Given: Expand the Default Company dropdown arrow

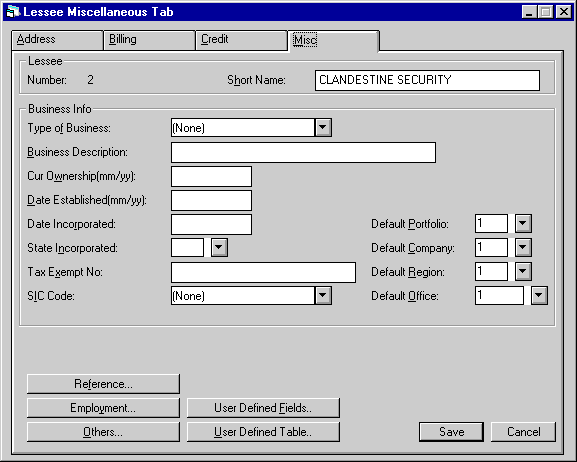Looking at the screenshot, I should (523, 247).
